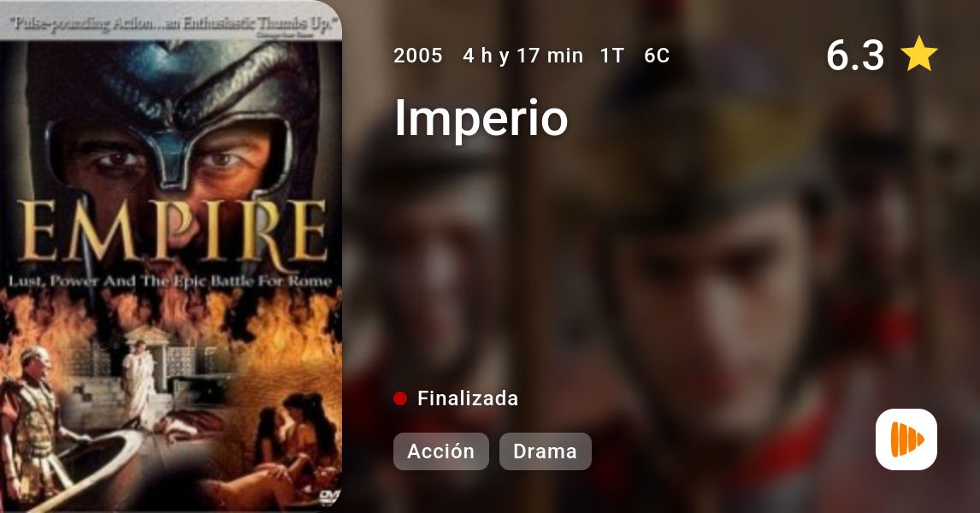This screenshot has height=513, width=980.
Task: Click the 6.3 rating score
Action: [x=855, y=55]
